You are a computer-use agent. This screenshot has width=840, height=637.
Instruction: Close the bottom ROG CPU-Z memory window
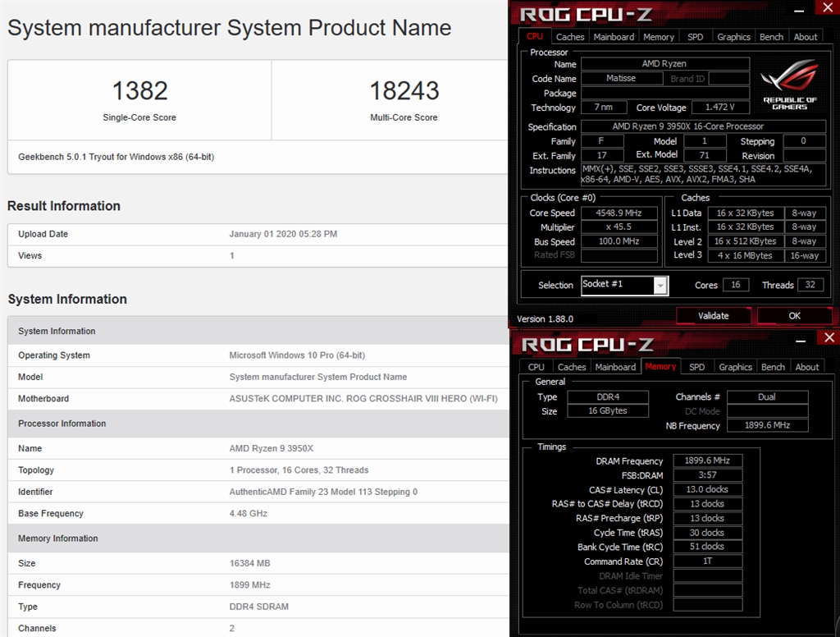click(x=829, y=337)
